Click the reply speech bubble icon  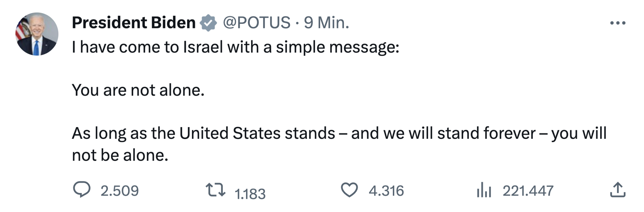click(x=82, y=189)
